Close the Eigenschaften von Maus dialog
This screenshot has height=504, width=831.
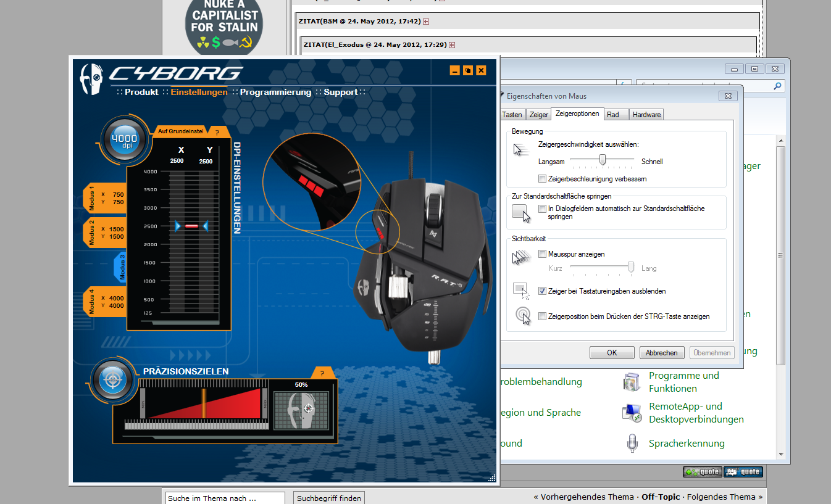(x=729, y=96)
